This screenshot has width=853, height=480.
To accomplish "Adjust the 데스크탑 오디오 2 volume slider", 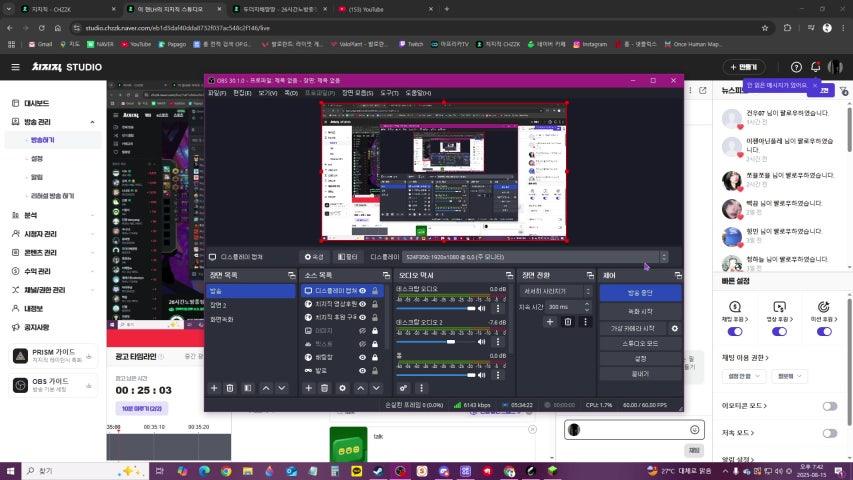I will pyautogui.click(x=436, y=342).
